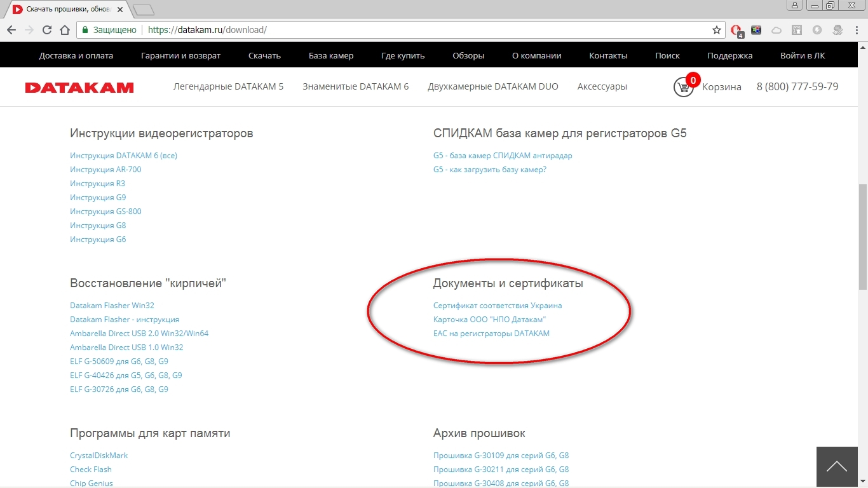This screenshot has width=868, height=488.
Task: Click the DATAKAM logo
Action: click(x=79, y=88)
